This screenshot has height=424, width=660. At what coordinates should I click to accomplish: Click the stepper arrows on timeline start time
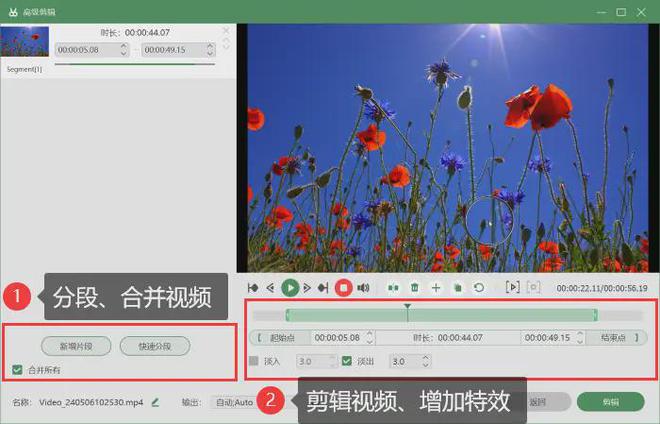point(370,338)
